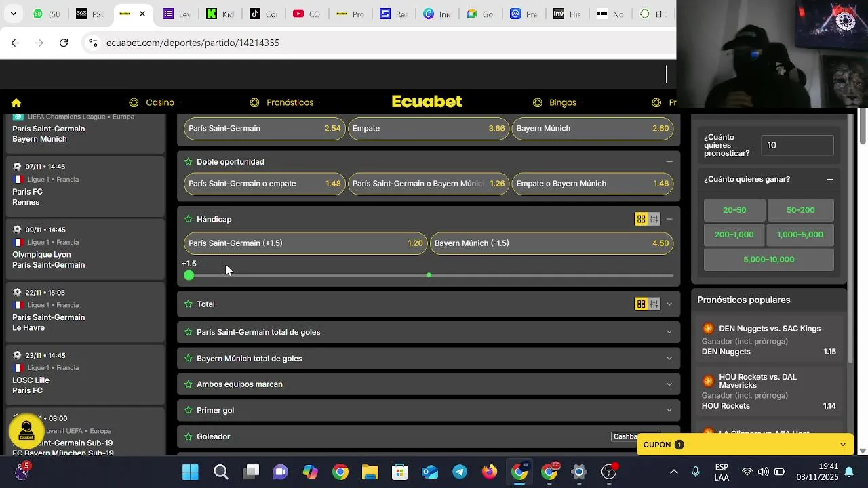The width and height of the screenshot is (868, 488).
Task: Pick Bayern Múnich (-1.5) handicap 4.50
Action: point(552,243)
